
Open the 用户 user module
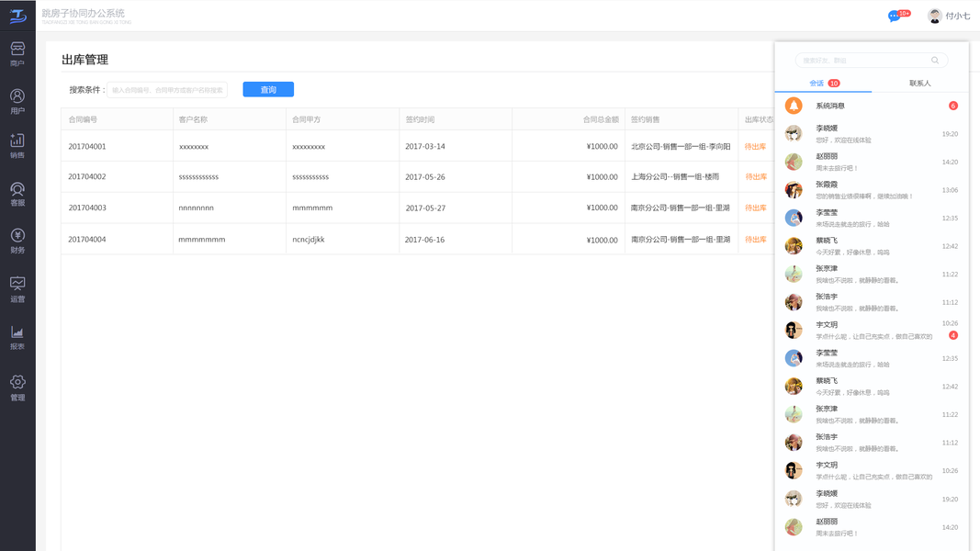click(17, 101)
